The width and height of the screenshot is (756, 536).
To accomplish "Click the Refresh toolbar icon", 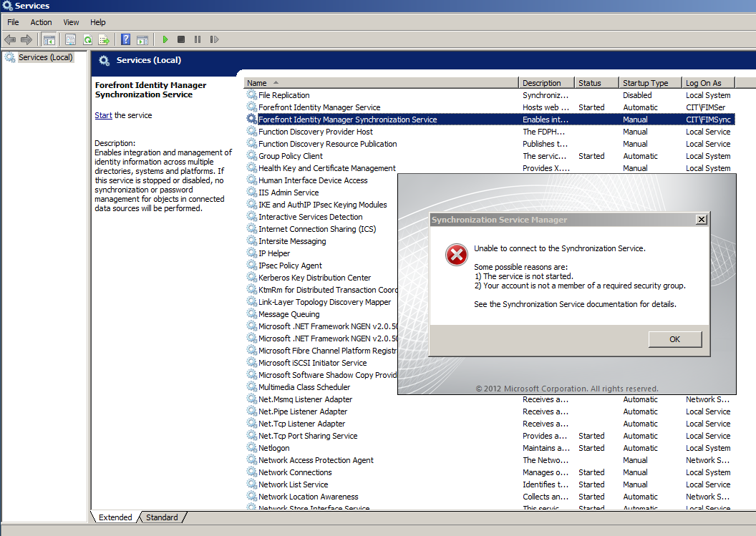I will [x=87, y=40].
